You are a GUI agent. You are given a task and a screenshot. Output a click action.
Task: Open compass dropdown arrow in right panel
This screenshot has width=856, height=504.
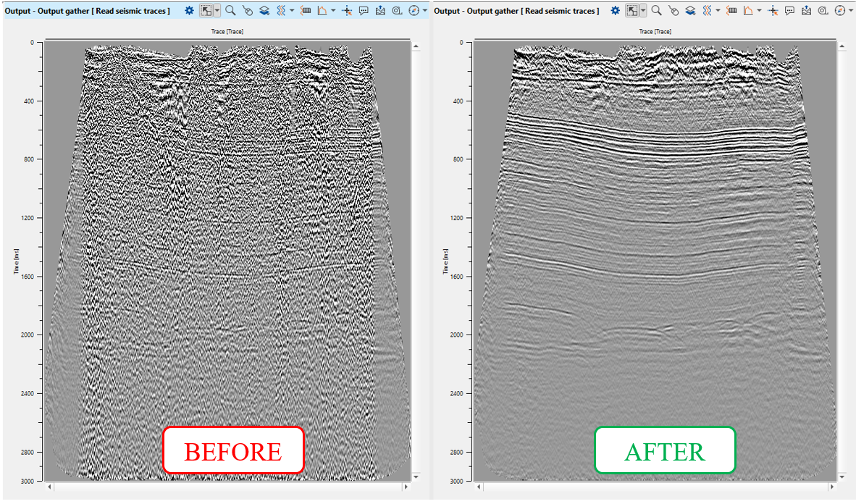click(x=850, y=11)
